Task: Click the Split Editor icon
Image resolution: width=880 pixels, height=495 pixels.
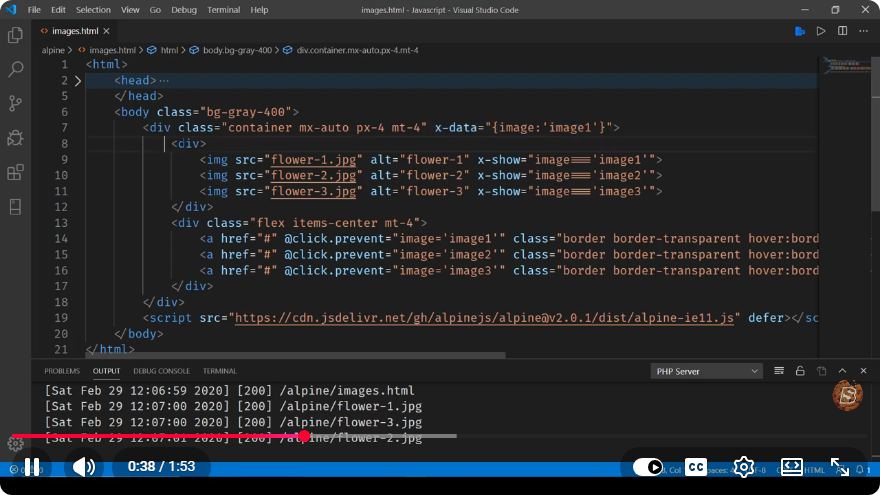Action: 842,31
